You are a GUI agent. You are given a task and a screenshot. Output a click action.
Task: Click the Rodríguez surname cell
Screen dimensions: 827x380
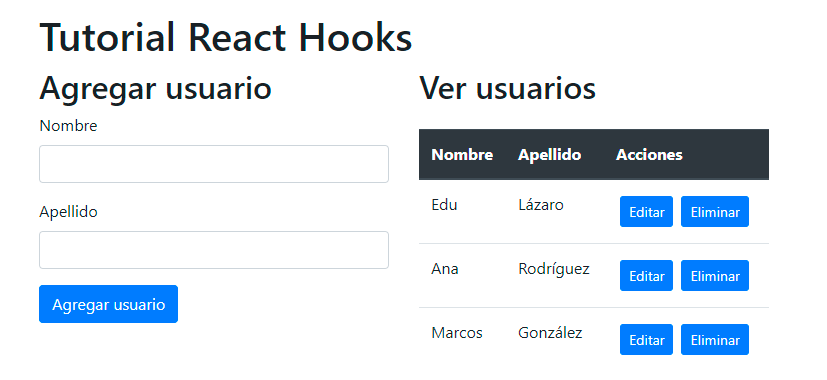[554, 269]
